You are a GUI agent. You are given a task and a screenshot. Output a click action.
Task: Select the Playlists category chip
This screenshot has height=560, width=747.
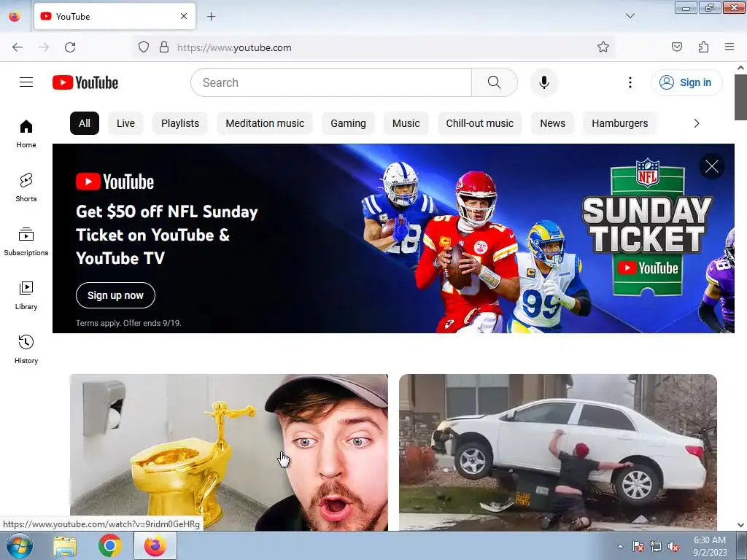coord(180,123)
